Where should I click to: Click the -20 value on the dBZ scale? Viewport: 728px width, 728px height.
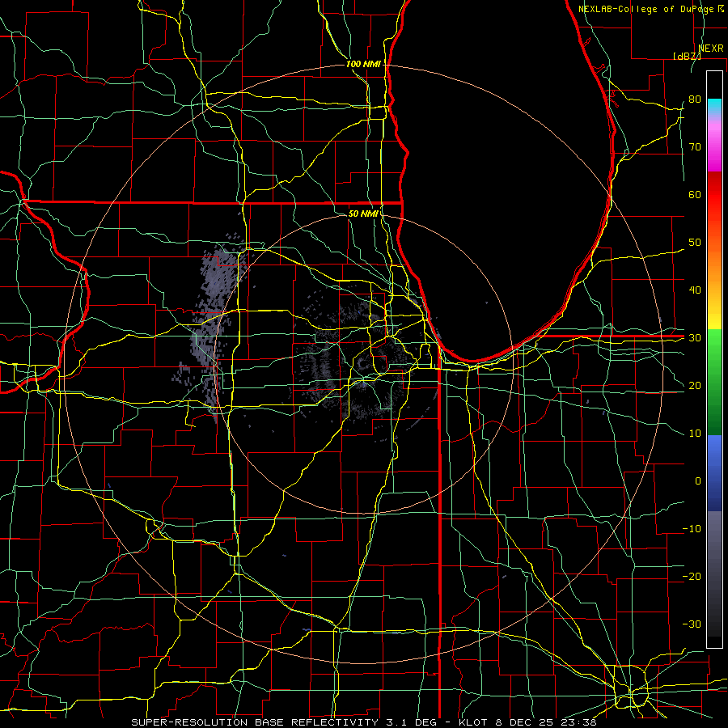[692, 576]
